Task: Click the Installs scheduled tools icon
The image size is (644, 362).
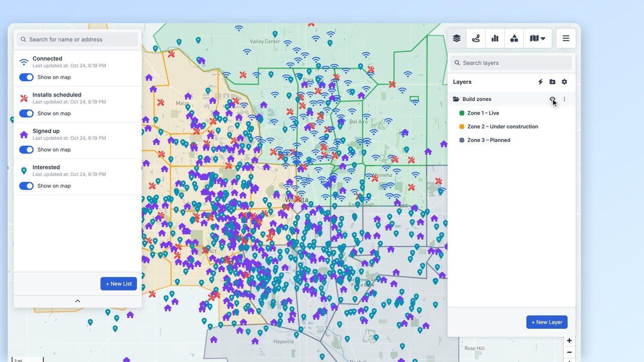Action: point(24,99)
